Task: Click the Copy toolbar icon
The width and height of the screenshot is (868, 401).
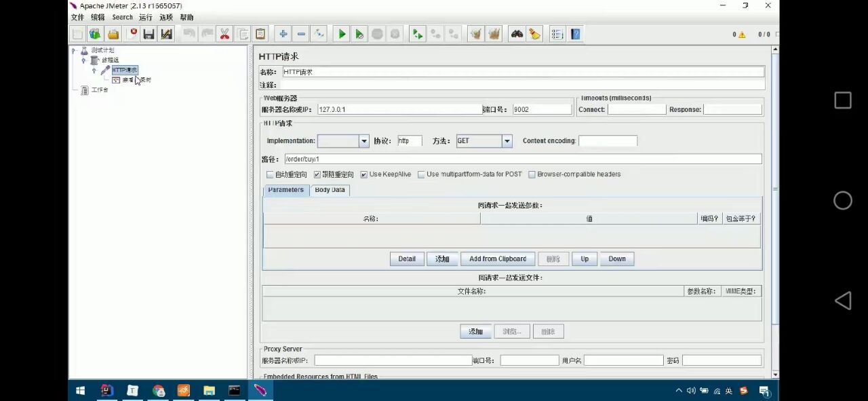Action: tap(242, 34)
